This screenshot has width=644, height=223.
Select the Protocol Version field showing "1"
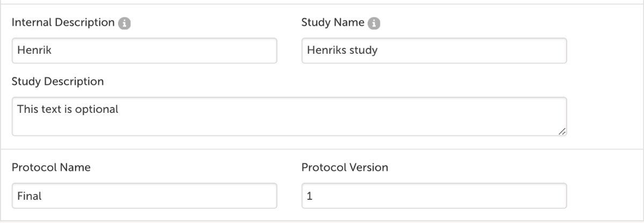coord(434,196)
